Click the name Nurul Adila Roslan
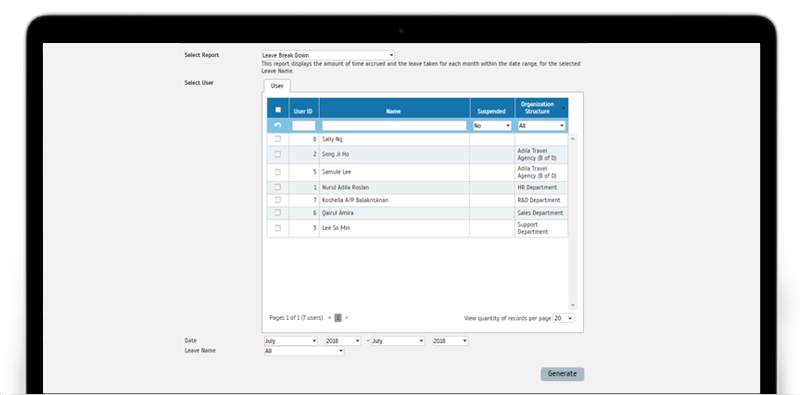Screen dimensions: 800x395 click(345, 187)
